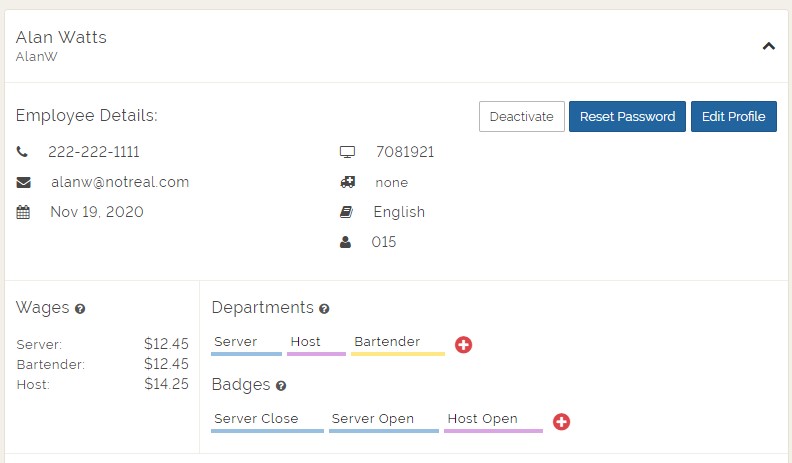The height and width of the screenshot is (463, 792).
Task: Click the alanw@notreal.com email address
Action: [120, 183]
